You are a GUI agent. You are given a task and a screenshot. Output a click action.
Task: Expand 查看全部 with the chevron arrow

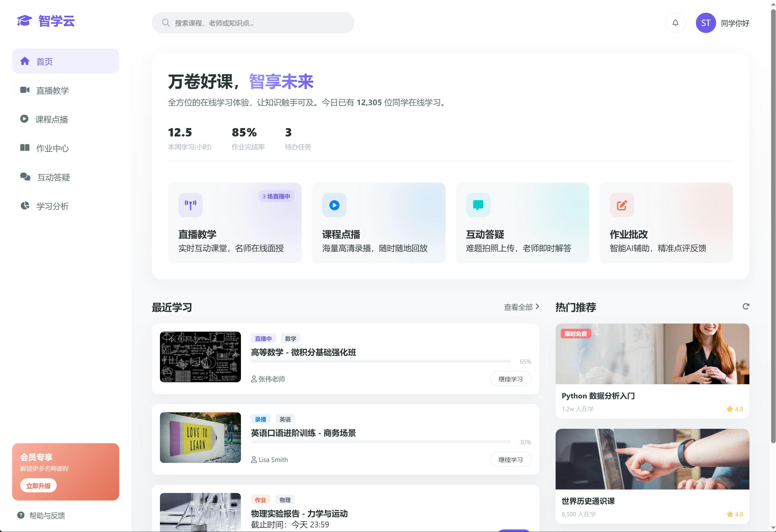[x=521, y=307]
